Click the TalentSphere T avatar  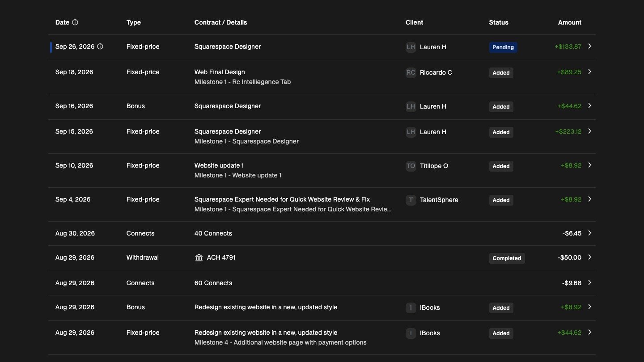click(411, 200)
